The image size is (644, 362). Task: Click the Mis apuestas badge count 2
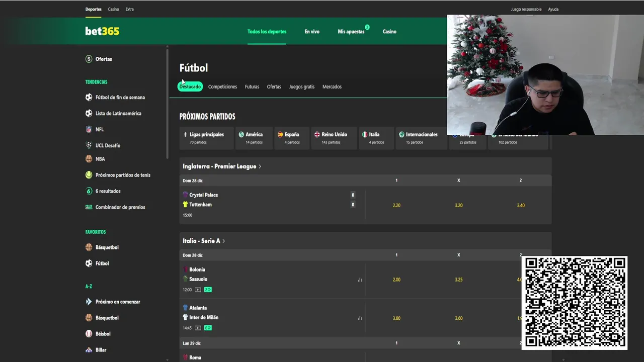(367, 27)
